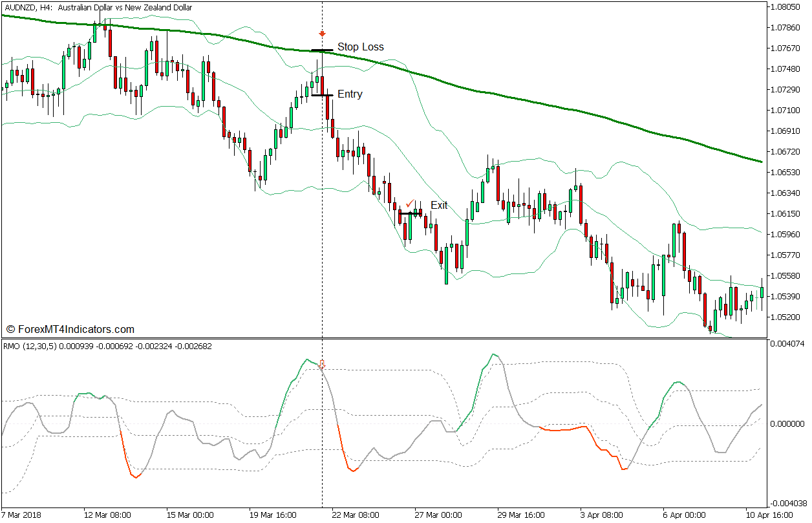Select the black Entry level line
The image size is (812, 523).
(322, 95)
